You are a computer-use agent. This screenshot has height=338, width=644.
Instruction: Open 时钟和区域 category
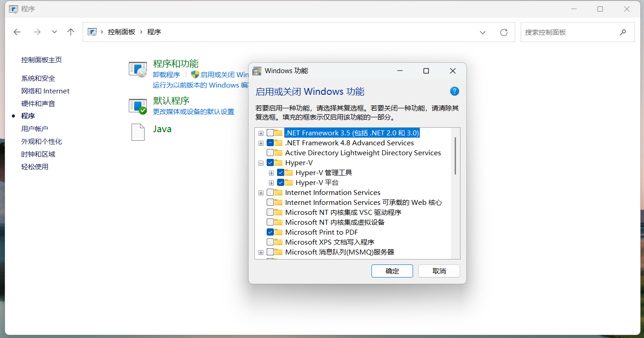tap(38, 154)
